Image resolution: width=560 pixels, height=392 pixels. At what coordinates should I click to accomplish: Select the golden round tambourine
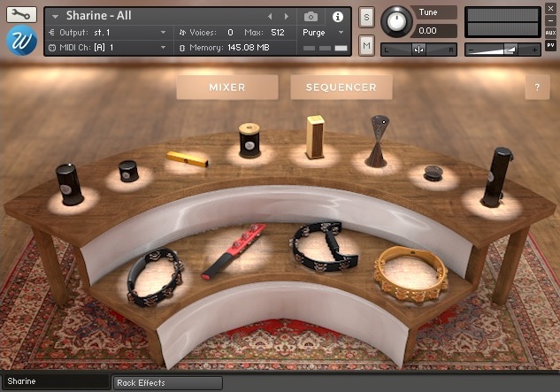(x=410, y=274)
